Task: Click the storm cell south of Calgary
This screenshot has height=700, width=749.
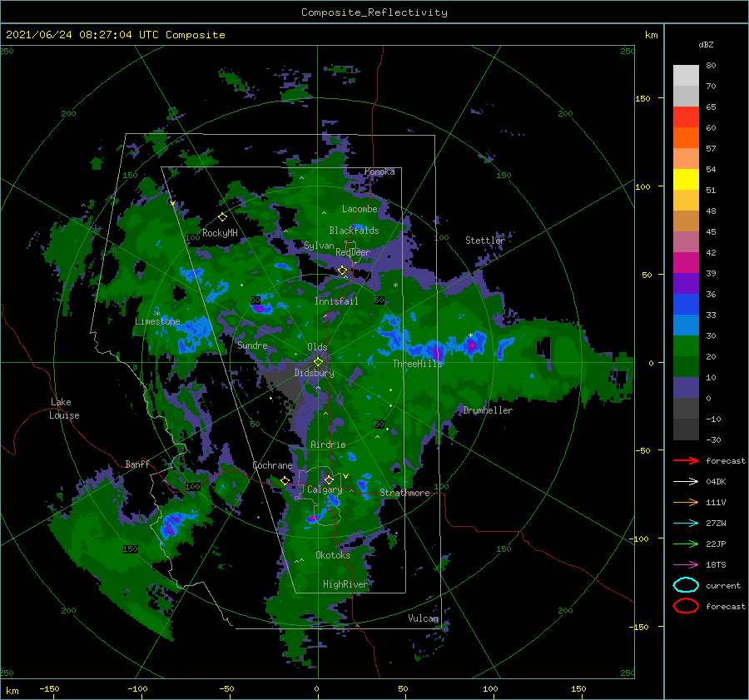Action: (314, 518)
